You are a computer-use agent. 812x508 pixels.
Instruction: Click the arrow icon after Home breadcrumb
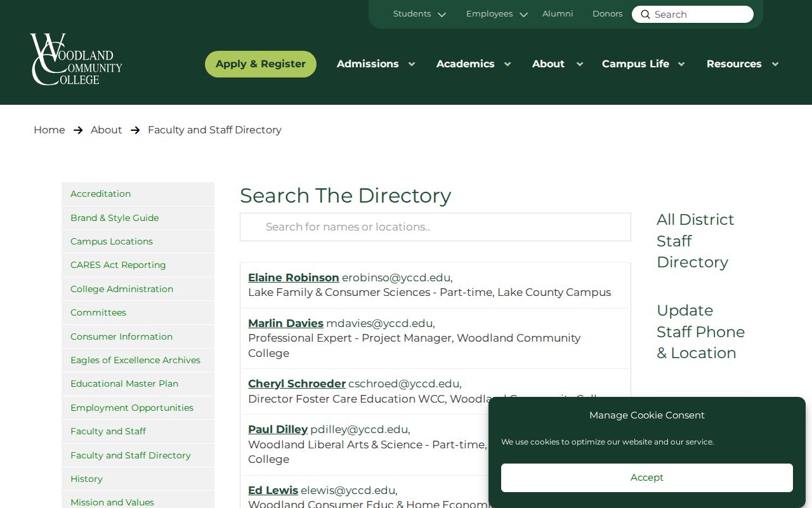[78, 130]
